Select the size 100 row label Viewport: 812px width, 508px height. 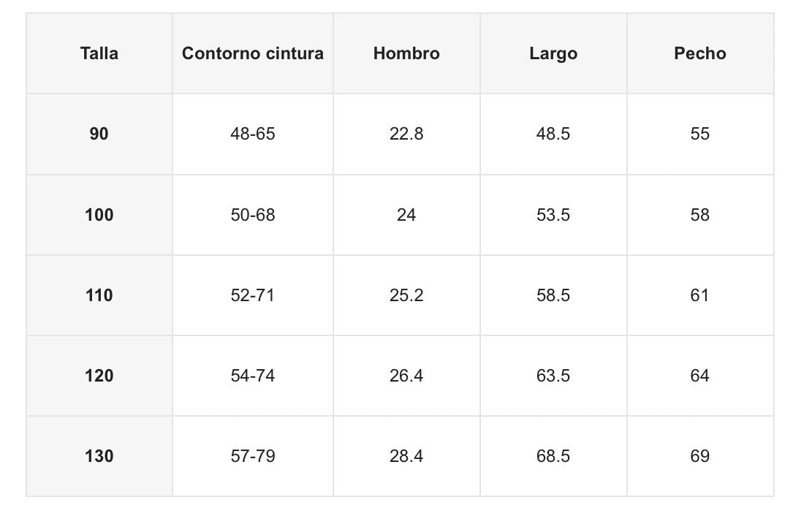pyautogui.click(x=99, y=215)
